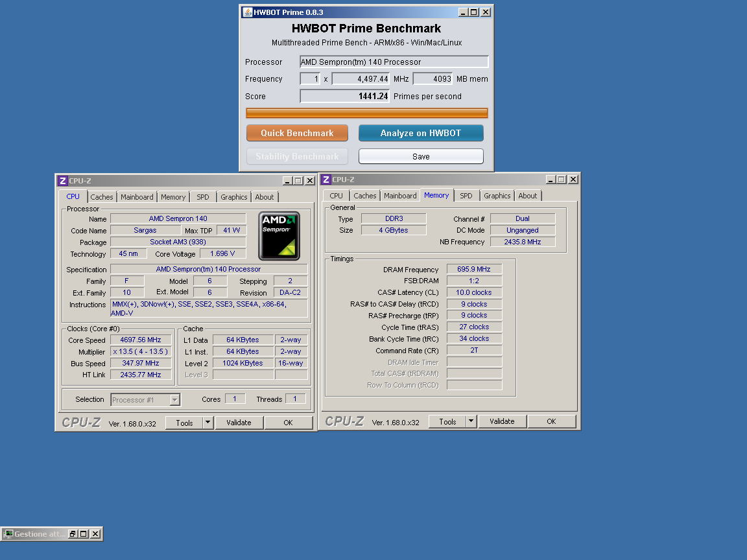Click Analyze on HWBOT button

pos(421,134)
